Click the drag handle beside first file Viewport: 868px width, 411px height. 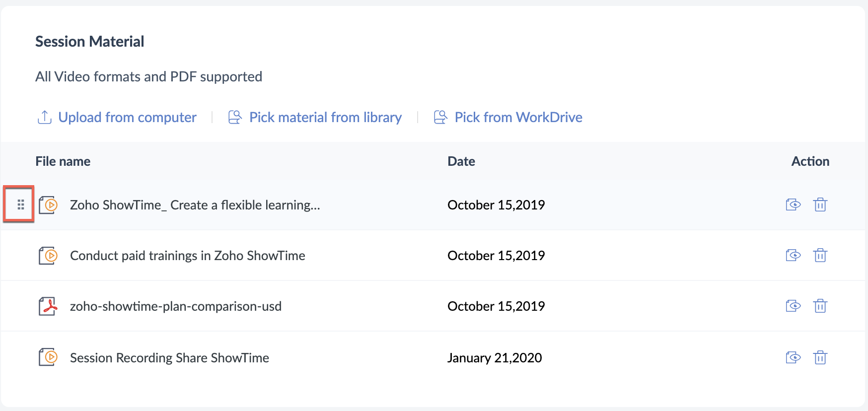(20, 205)
